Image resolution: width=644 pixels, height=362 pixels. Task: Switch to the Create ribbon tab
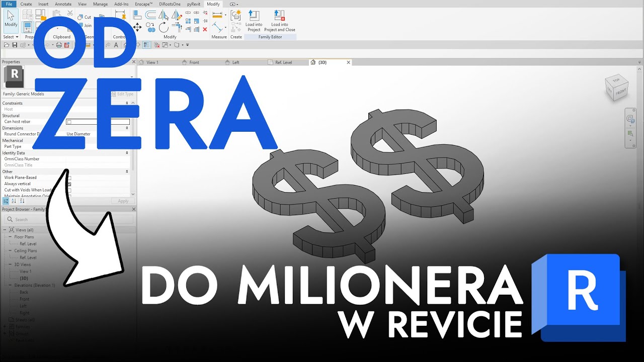click(x=26, y=4)
